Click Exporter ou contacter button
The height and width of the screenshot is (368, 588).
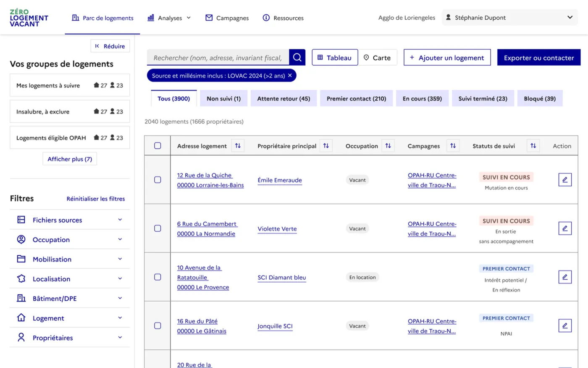click(x=539, y=58)
